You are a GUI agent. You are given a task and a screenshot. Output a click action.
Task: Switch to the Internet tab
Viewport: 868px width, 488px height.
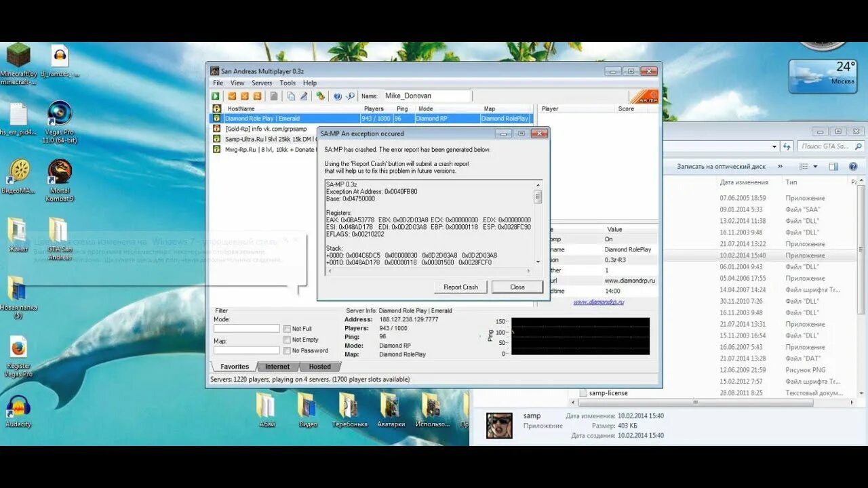tap(277, 367)
